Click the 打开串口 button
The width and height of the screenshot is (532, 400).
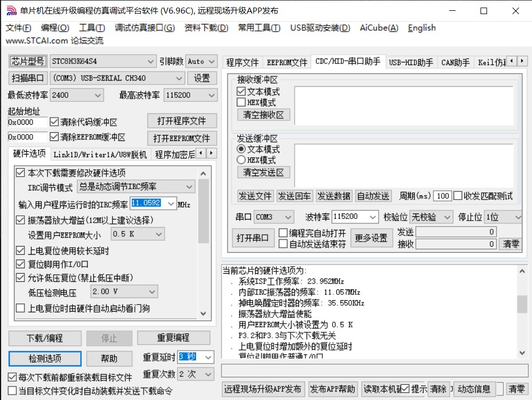(253, 238)
